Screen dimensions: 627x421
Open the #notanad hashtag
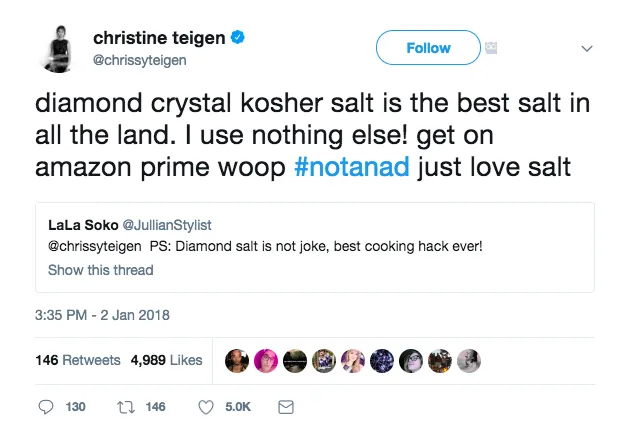(352, 167)
